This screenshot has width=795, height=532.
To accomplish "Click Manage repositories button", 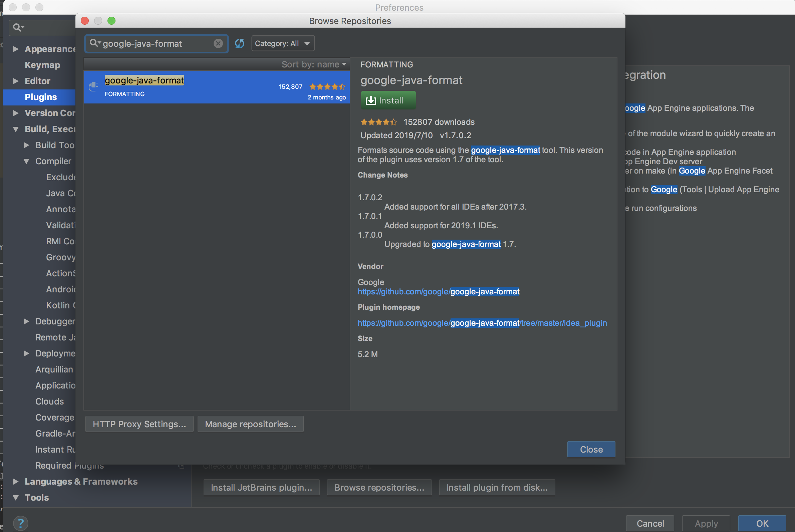I will click(x=250, y=424).
